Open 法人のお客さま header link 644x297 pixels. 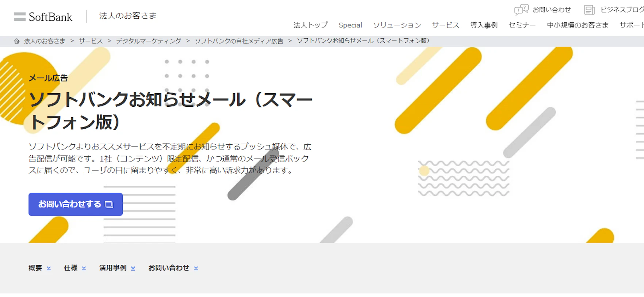128,16
